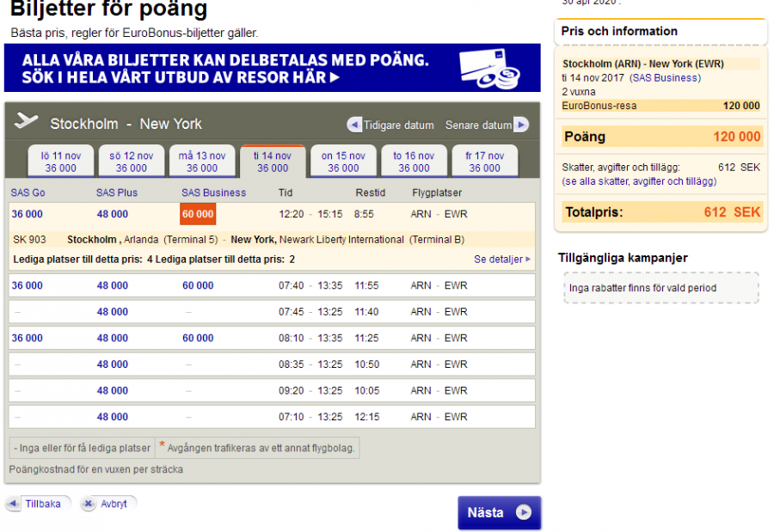
Task: Click the right arrow icon beside Senare datum
Action: [x=520, y=125]
